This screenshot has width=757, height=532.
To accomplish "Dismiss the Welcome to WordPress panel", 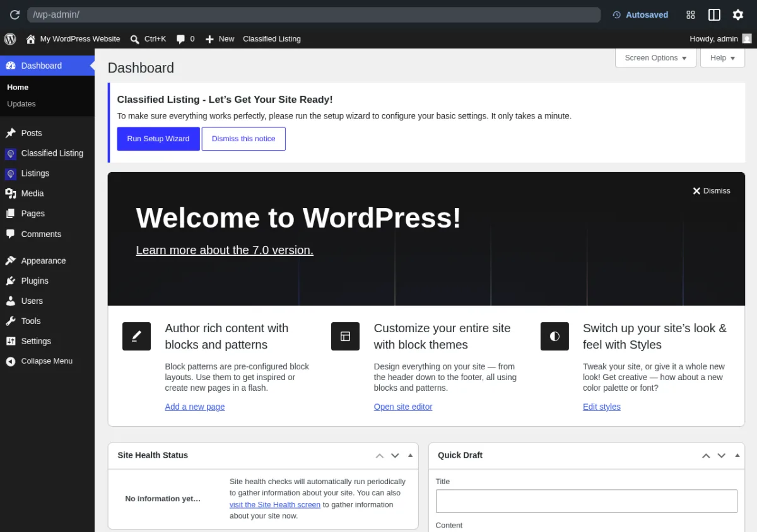I will tap(711, 190).
